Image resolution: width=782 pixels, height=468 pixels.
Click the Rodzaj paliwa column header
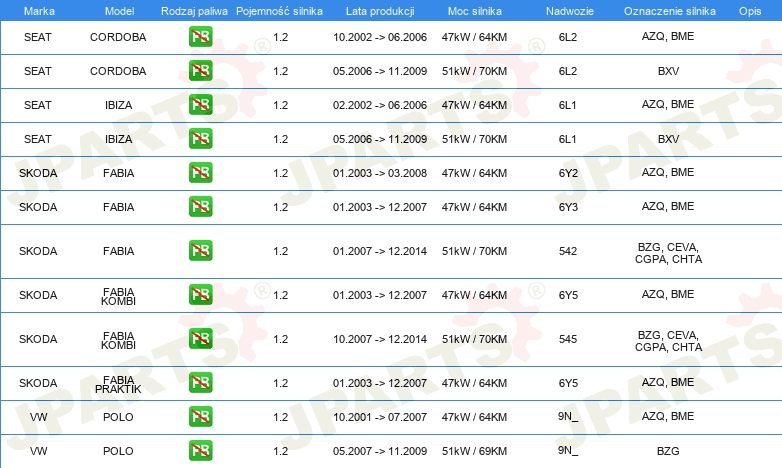(194, 11)
